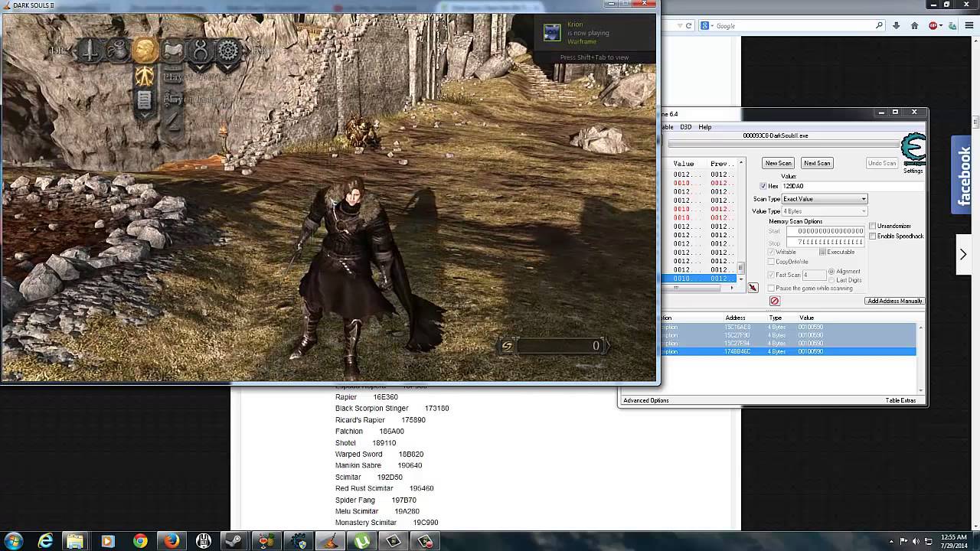Open the Google search engine dropdown arrow
Screen dimensions: 980x551
tap(711, 25)
